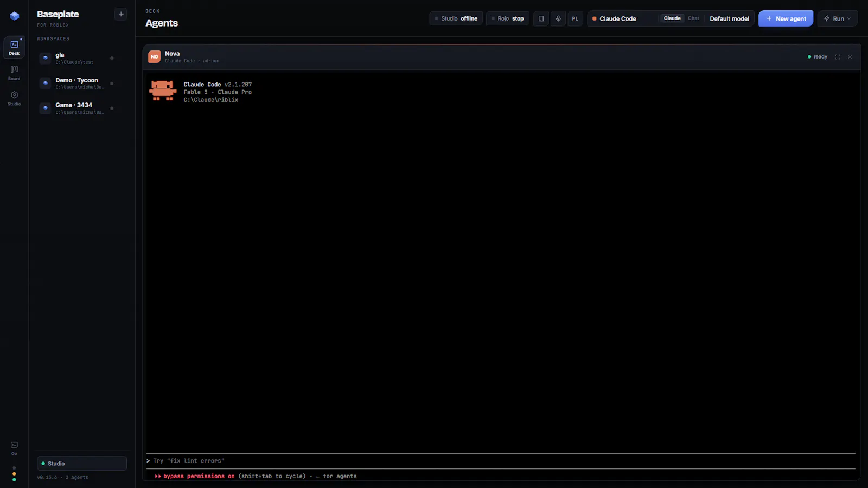The height and width of the screenshot is (488, 868).
Task: Select the gla workspace
Action: pos(81,58)
